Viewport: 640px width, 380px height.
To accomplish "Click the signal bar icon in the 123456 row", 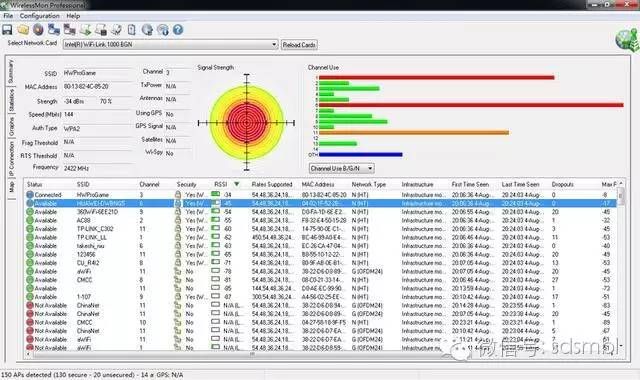I will click(216, 254).
